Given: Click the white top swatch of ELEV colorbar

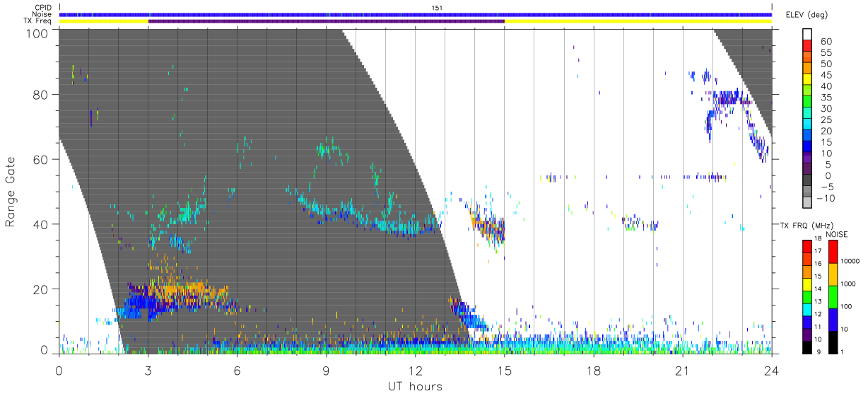Looking at the screenshot, I should click(807, 35).
